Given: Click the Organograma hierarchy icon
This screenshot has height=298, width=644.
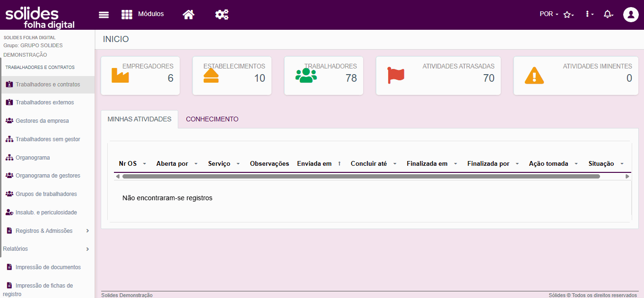Looking at the screenshot, I should click(x=9, y=158).
